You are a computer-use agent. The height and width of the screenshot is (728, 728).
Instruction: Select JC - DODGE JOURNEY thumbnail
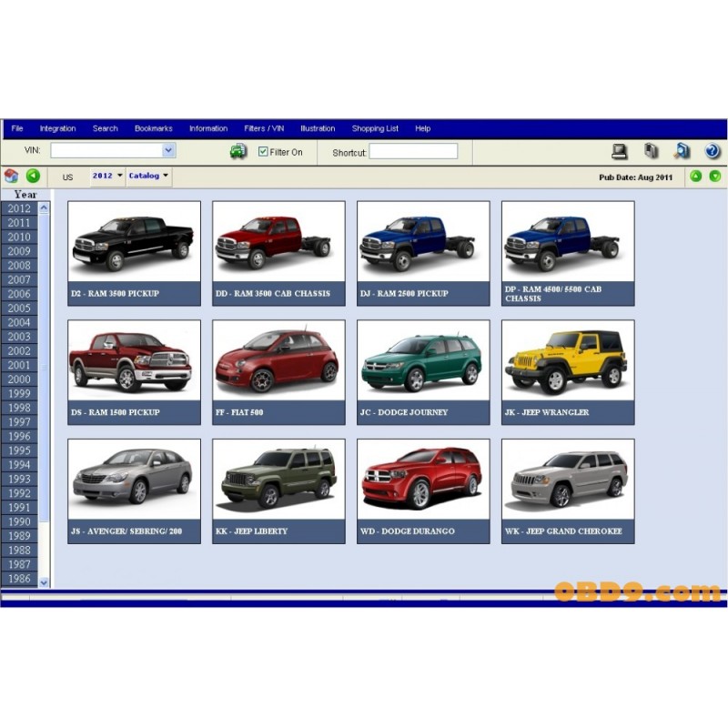(423, 372)
